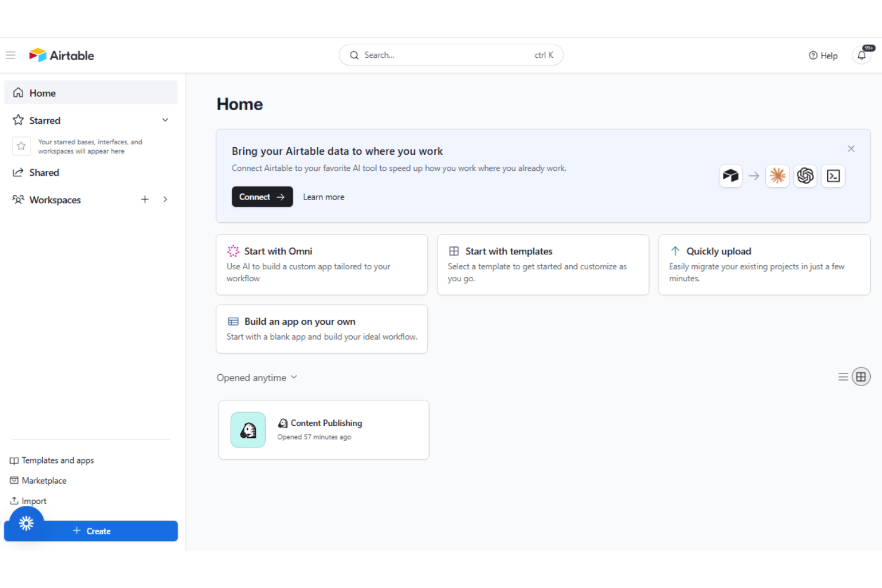The height and width of the screenshot is (588, 882).
Task: Click the Connect button
Action: click(262, 197)
